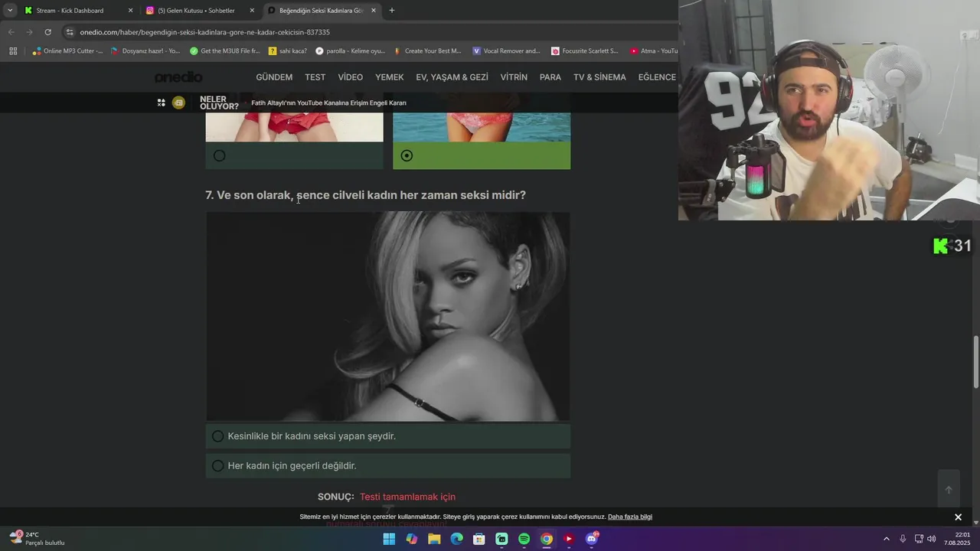Expand the hidden system tray icons
Image resolution: width=980 pixels, height=551 pixels.
pyautogui.click(x=887, y=539)
